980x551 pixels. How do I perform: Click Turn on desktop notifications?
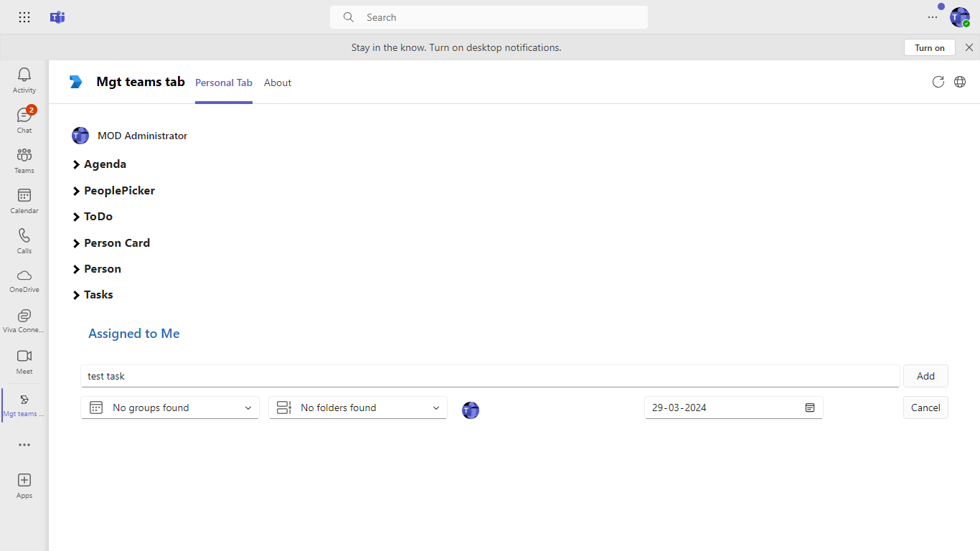click(x=930, y=47)
